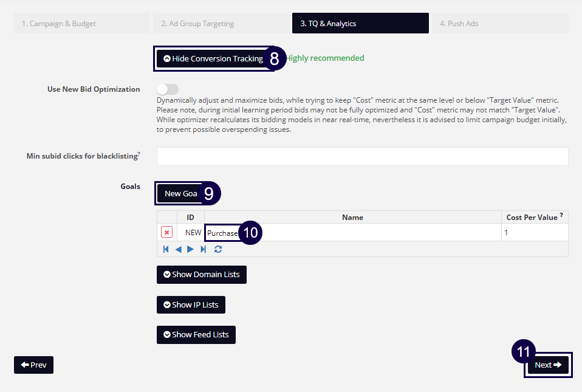Expand Show Domain Lists section
The width and height of the screenshot is (582, 392).
click(x=201, y=274)
